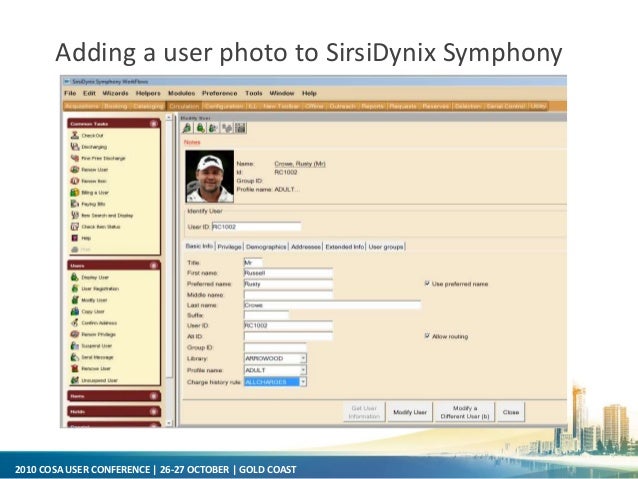Switch to the Cataloging toolbar
Screen dimensions: 638x479
[148, 106]
